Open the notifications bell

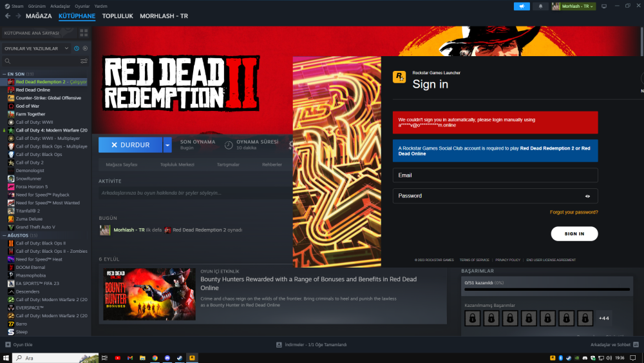(540, 6)
